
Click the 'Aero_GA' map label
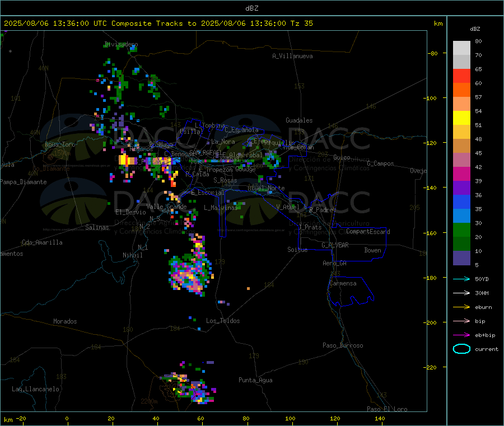pos(335,263)
